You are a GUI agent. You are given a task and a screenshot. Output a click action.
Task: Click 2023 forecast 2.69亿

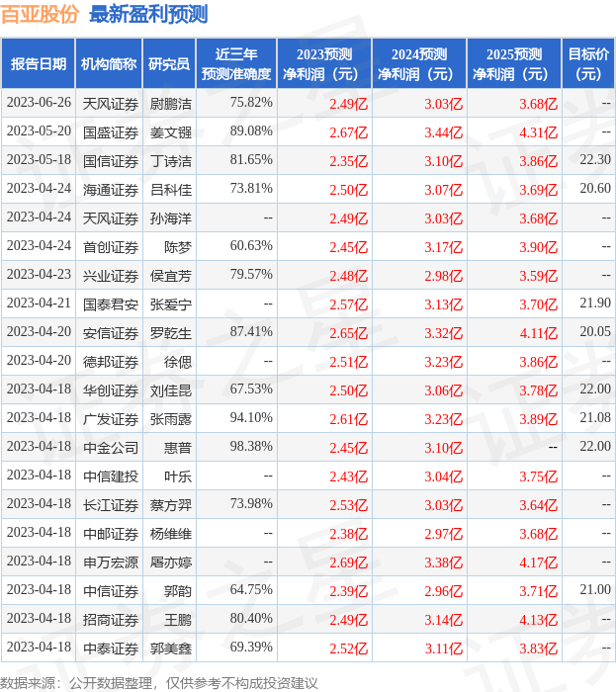[x=349, y=563]
